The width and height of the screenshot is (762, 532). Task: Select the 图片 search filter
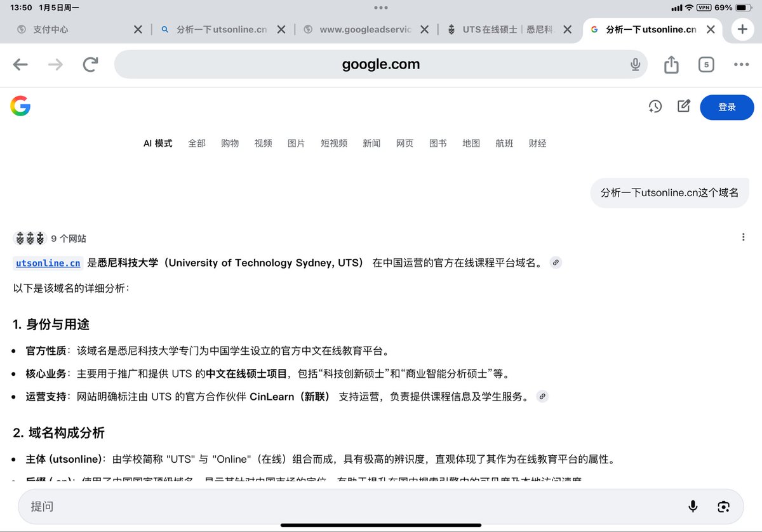click(x=296, y=143)
